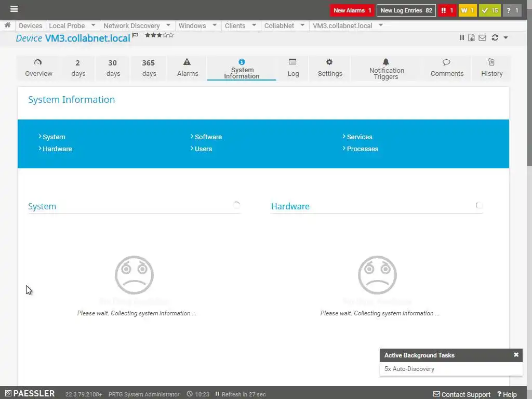Open the 365 days tab
Image resolution: width=532 pixels, height=399 pixels.
coord(149,68)
